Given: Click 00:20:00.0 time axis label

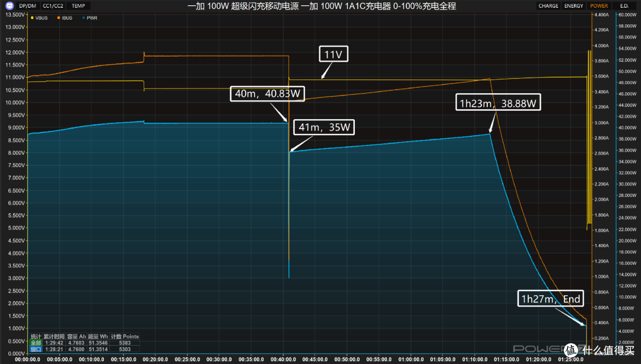Looking at the screenshot, I should tap(156, 359).
